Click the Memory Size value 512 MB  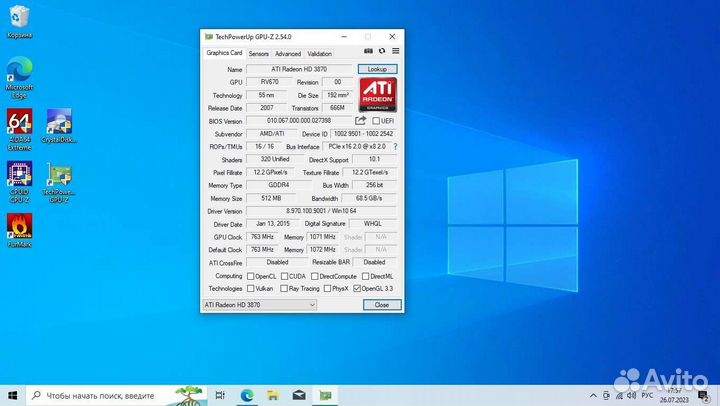pos(271,198)
